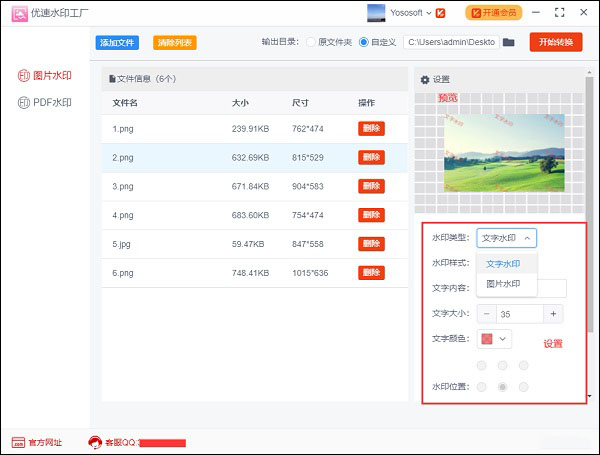Select the 6.png file name

(123, 273)
